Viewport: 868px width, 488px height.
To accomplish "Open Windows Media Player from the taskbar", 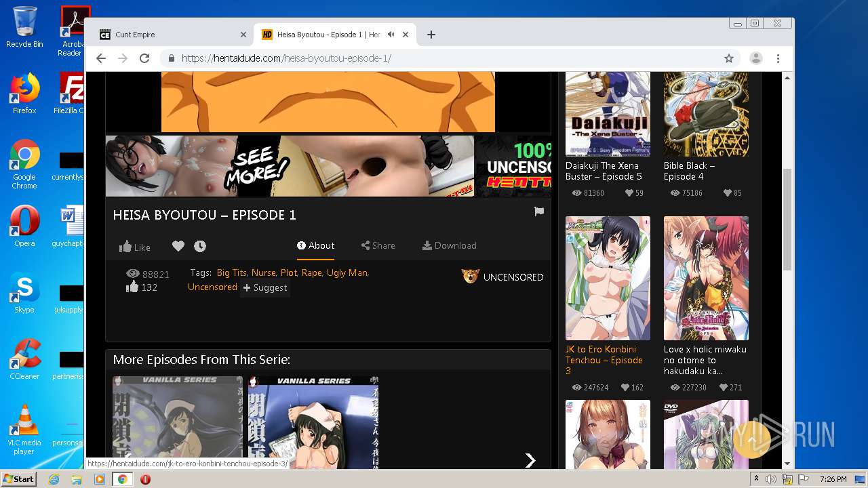I will click(100, 479).
